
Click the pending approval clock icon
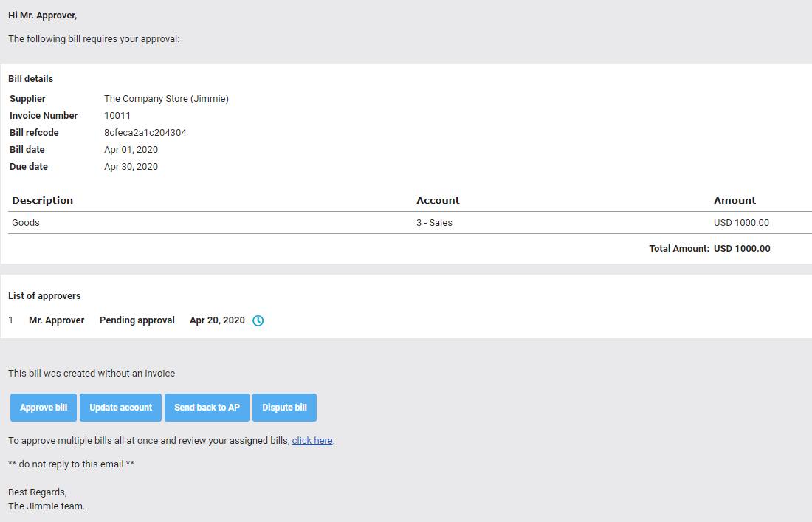coord(258,320)
